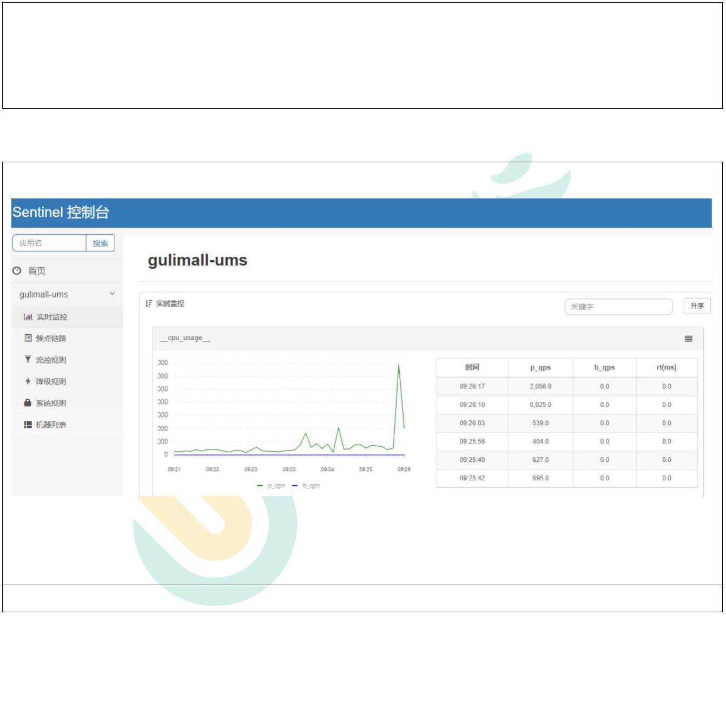Click the bar chart icon for 实时监控
The image size is (726, 728).
28,317
